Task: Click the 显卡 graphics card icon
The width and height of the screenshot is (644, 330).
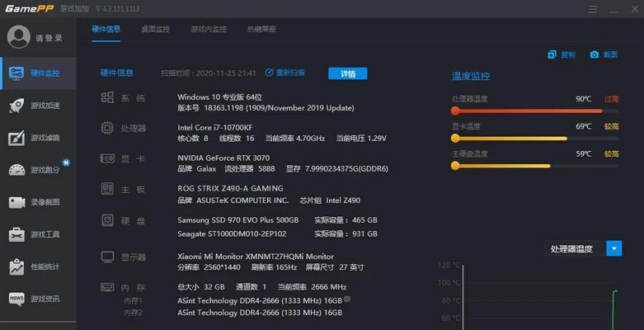Action: point(107,158)
